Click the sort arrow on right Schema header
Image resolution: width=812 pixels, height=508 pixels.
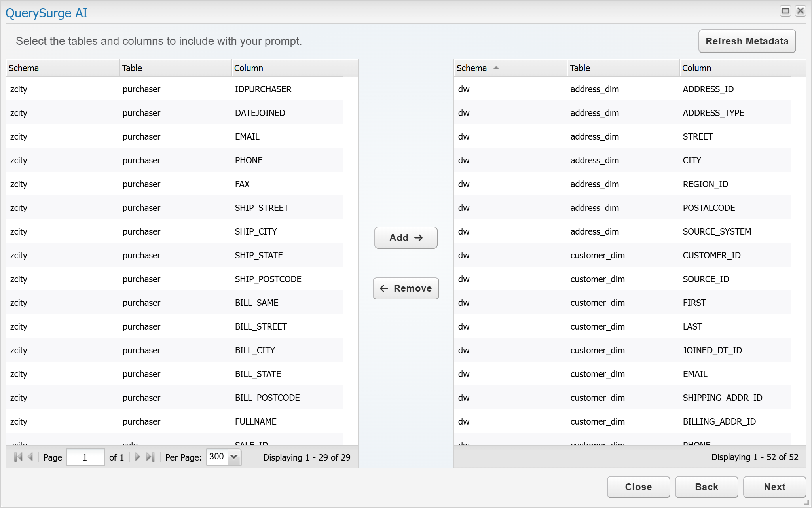coord(496,68)
